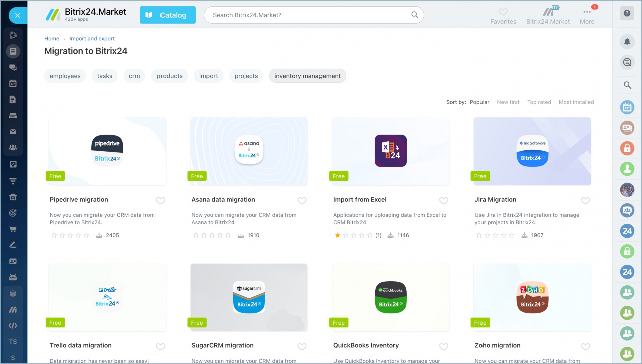Screen dimensions: 642x364
Task: Open the More menu with three dots
Action: tap(587, 16)
